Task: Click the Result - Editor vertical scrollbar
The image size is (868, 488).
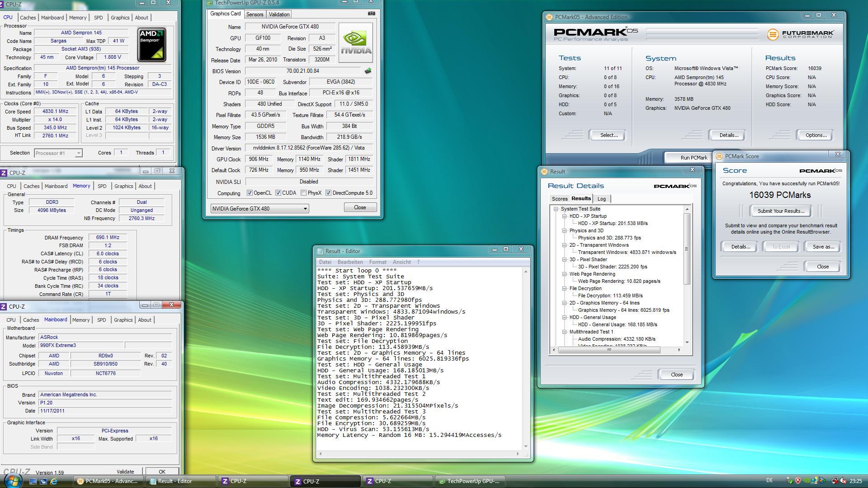Action: click(x=525, y=358)
